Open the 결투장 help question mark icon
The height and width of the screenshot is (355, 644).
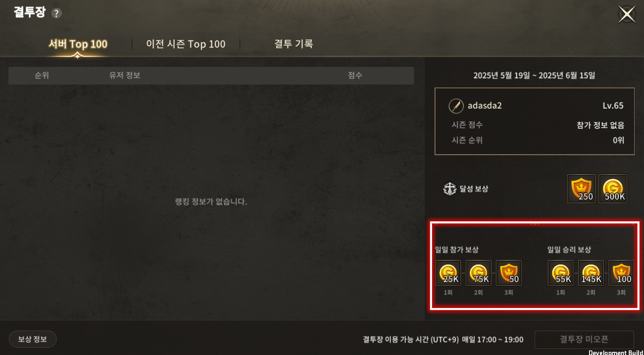click(x=56, y=13)
